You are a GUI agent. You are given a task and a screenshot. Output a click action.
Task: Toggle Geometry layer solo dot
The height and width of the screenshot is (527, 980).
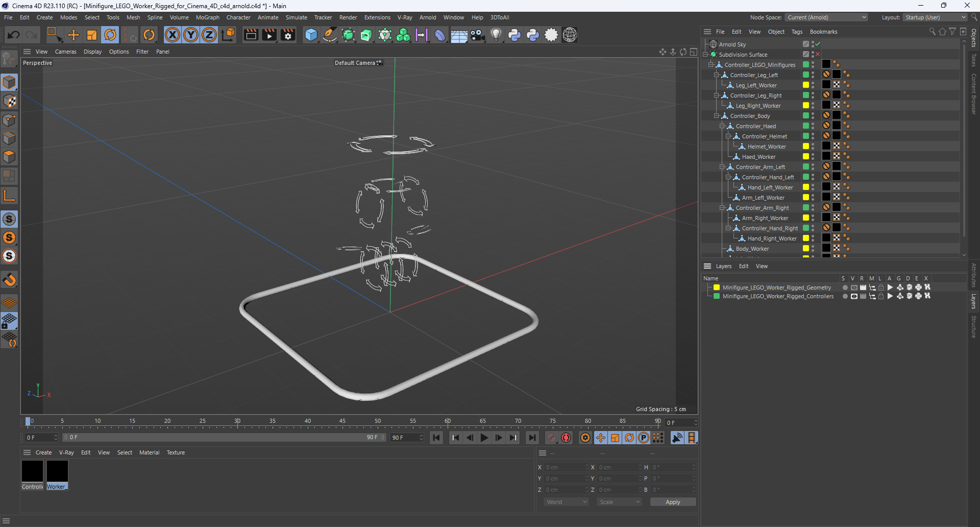click(x=845, y=288)
